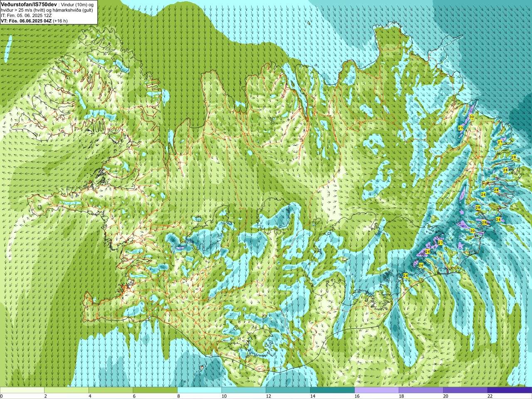Screen dimensions: 532x399
Task: Click the 10–12 m/s light teal legend swatch
Action: 244,390
